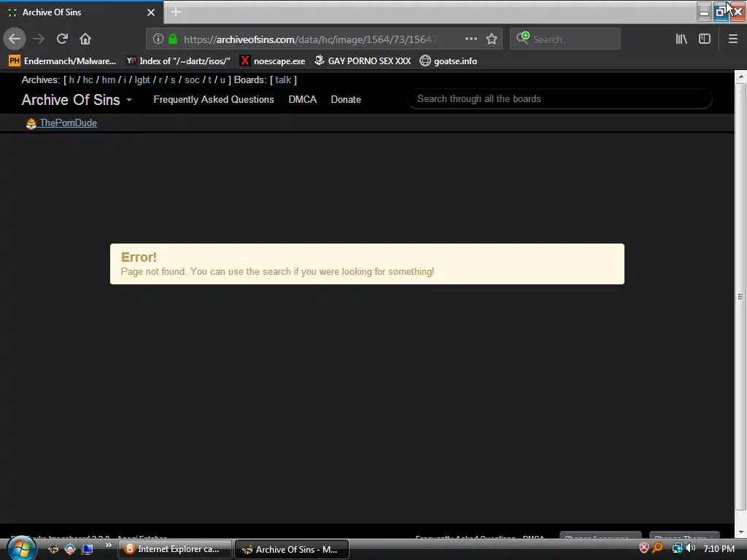
Task: Switch to the Internet Explorer taskbar window
Action: tap(175, 549)
